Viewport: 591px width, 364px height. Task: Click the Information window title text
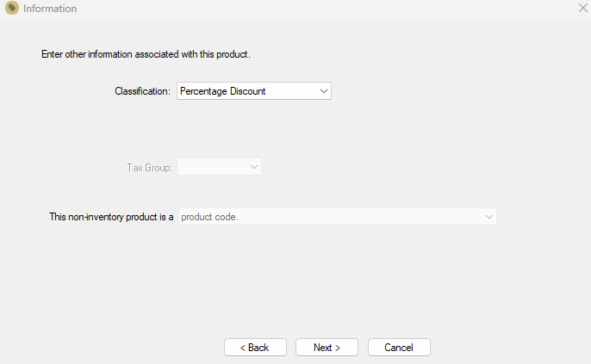(x=50, y=9)
